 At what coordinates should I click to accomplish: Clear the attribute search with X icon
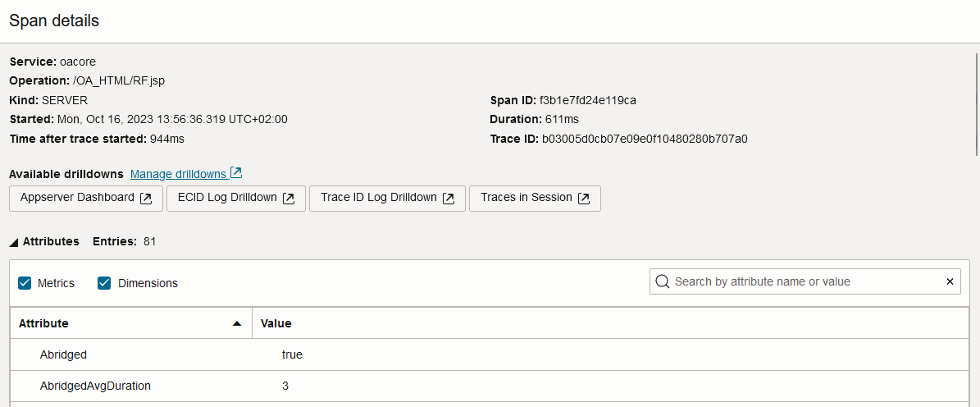pyautogui.click(x=950, y=281)
